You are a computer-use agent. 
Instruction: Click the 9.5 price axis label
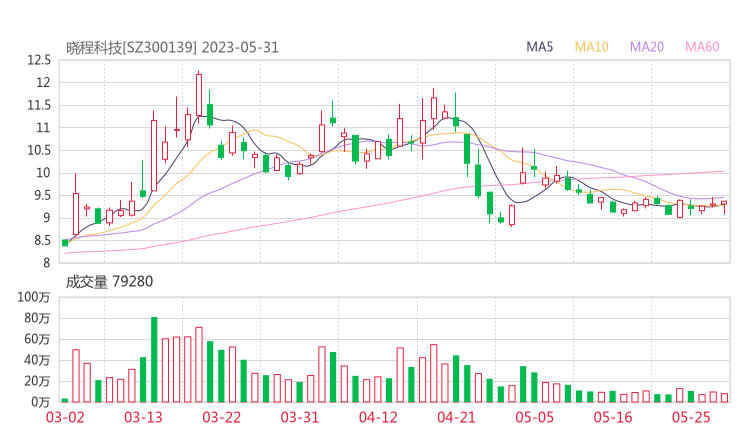[42, 195]
